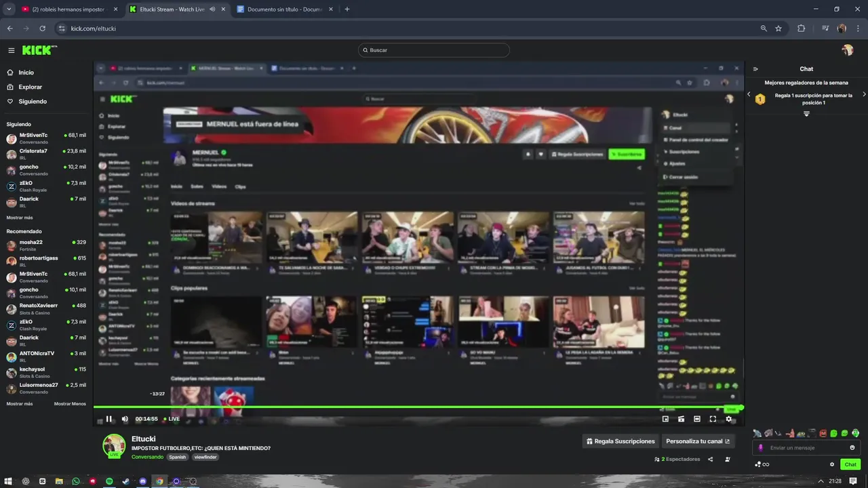
Task: Click Regala Suscripciones button
Action: pyautogui.click(x=620, y=441)
